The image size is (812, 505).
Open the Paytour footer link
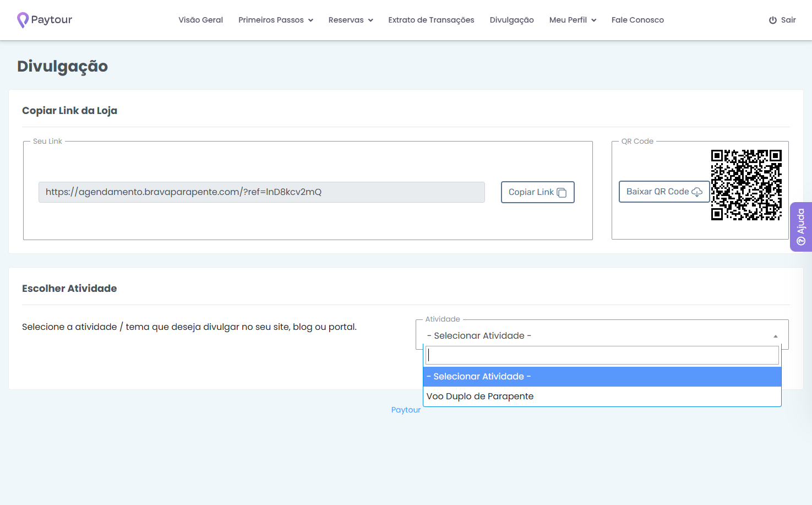406,410
